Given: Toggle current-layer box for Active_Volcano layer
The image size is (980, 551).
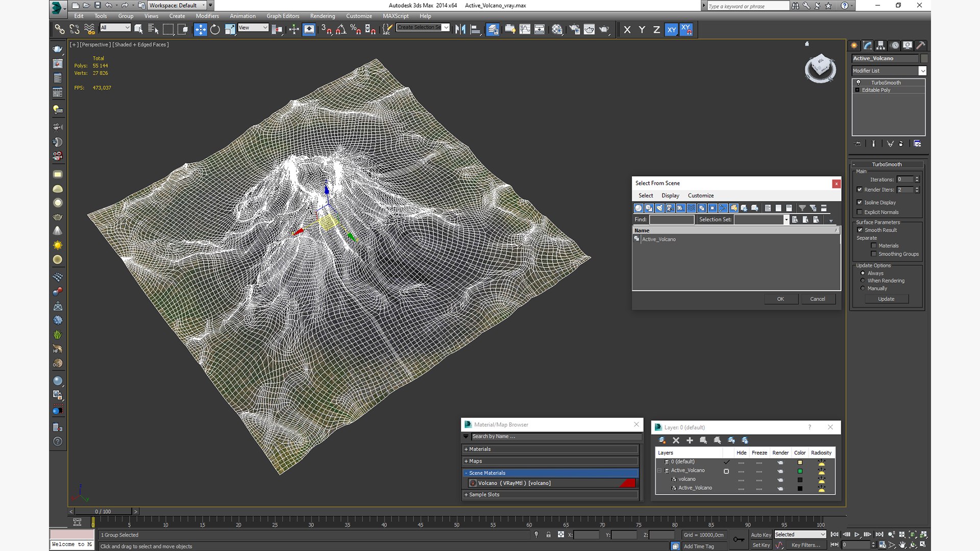Looking at the screenshot, I should tap(726, 471).
